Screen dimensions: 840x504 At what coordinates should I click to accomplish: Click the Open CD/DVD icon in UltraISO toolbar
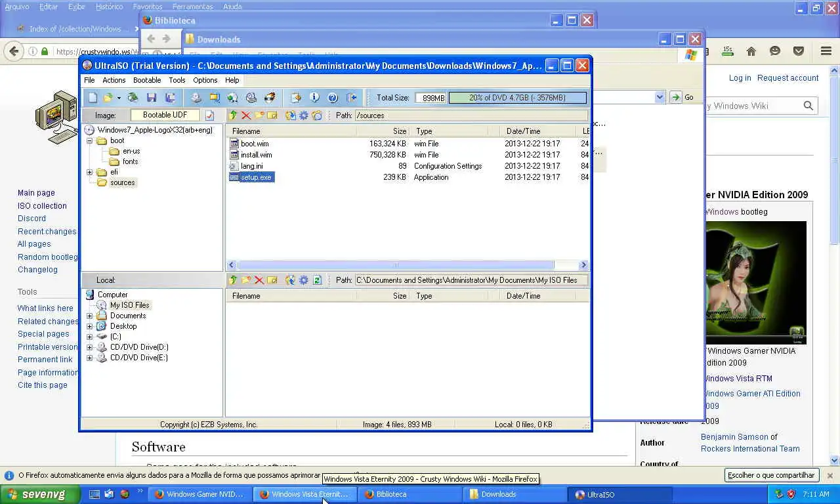(133, 98)
